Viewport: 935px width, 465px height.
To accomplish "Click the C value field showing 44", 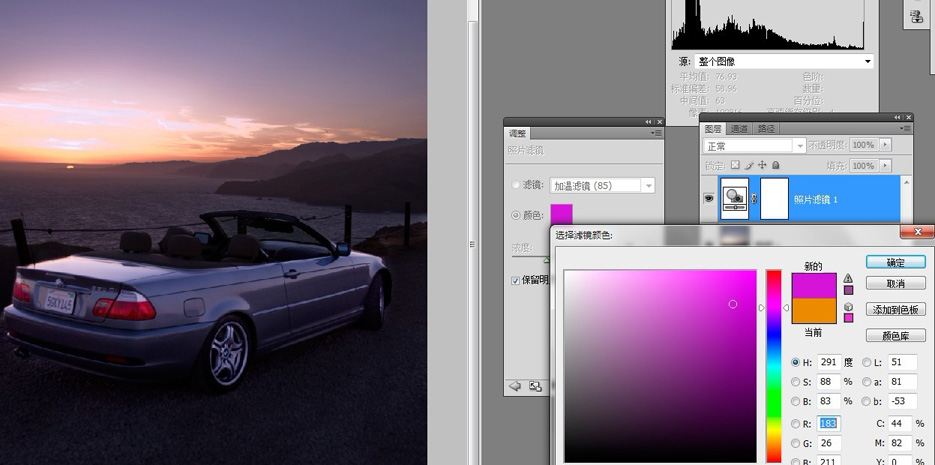I will [x=900, y=424].
